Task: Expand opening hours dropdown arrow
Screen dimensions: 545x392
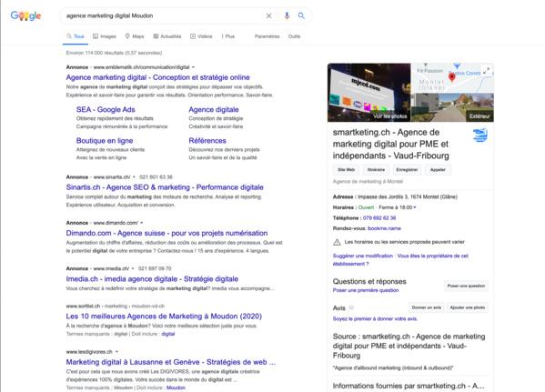Action: tap(415, 207)
